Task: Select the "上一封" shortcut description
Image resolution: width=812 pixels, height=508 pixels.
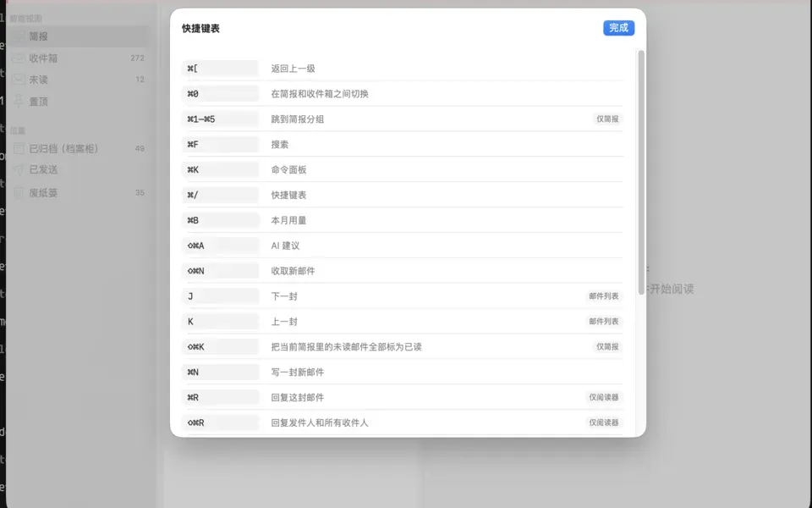Action: point(284,322)
